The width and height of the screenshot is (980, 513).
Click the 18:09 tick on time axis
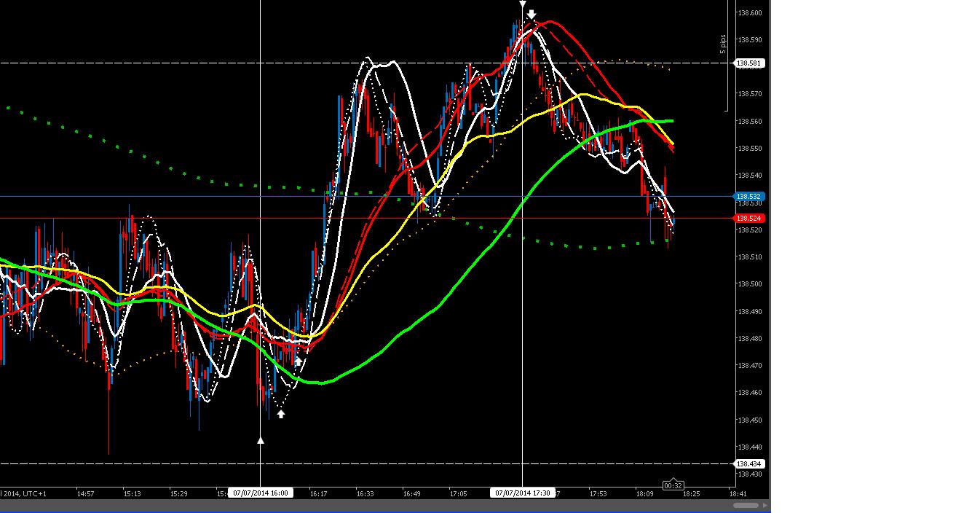coord(644,494)
